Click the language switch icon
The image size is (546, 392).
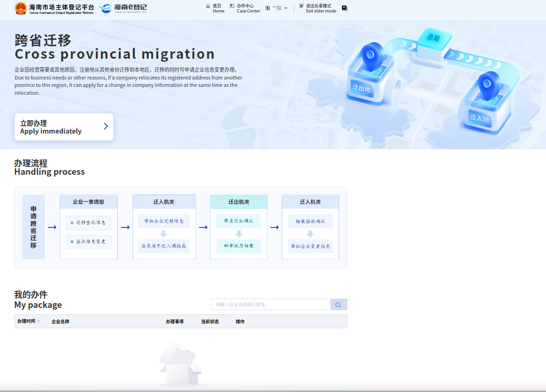(x=344, y=8)
